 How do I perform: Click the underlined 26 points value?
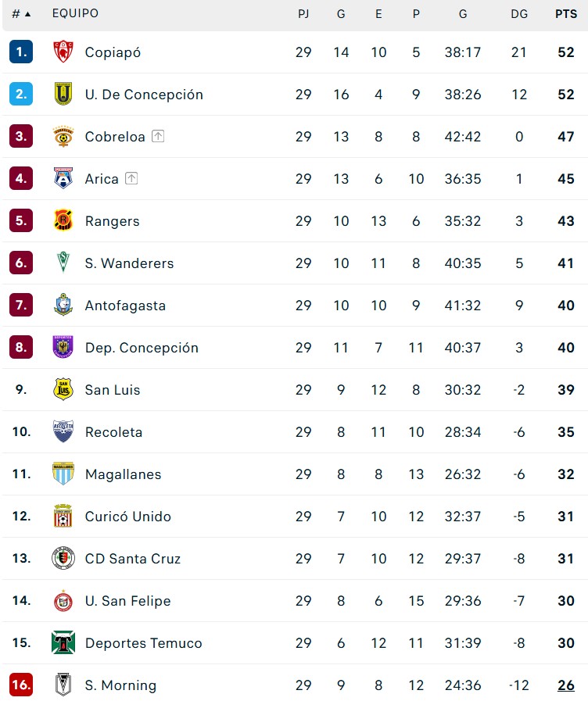click(565, 685)
